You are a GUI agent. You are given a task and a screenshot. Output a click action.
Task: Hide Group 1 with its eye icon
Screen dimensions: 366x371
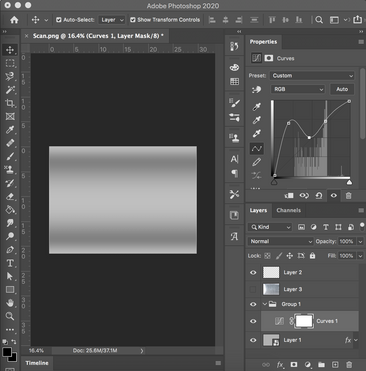click(253, 304)
